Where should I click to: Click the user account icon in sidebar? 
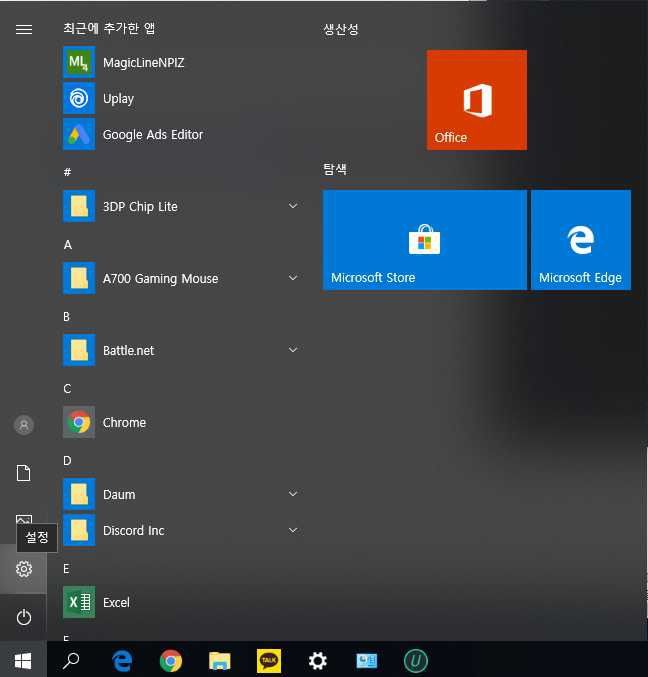(x=24, y=425)
